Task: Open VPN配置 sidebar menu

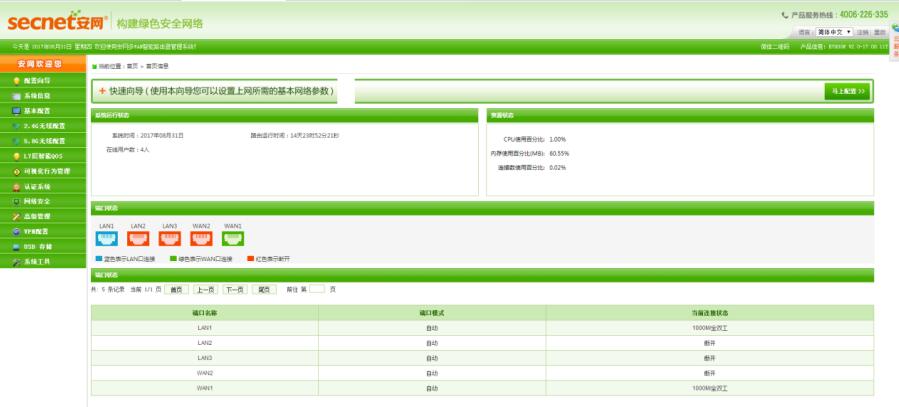Action: tap(43, 231)
